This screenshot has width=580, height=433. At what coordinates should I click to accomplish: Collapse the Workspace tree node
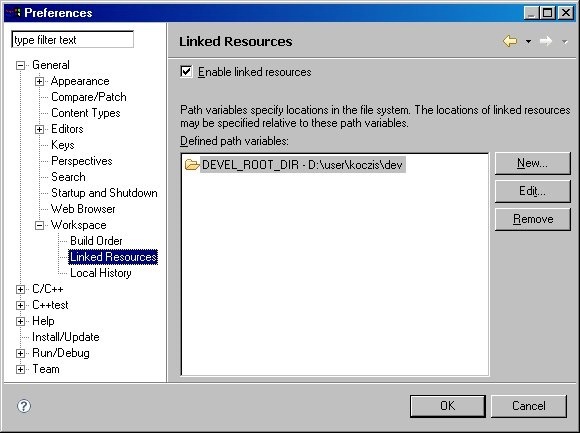click(x=40, y=225)
